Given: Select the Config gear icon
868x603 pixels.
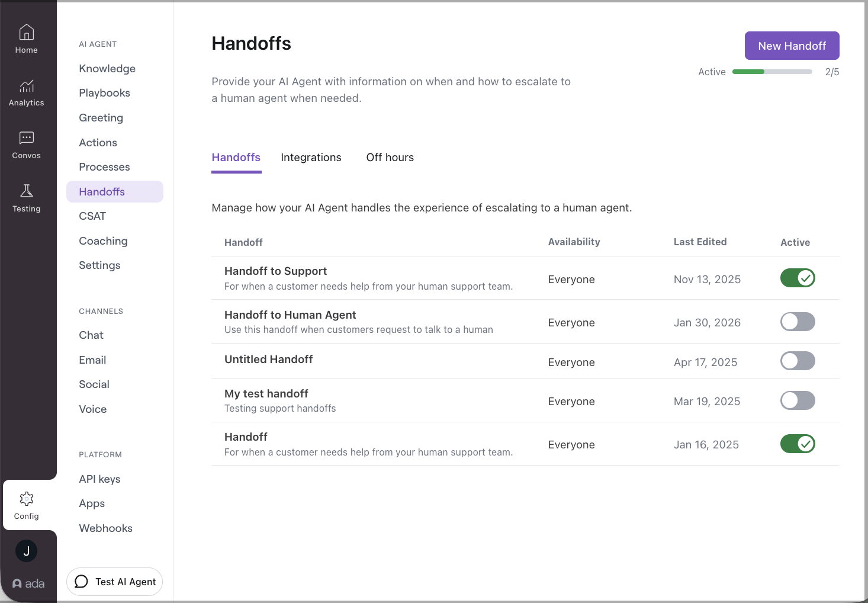Looking at the screenshot, I should [27, 498].
